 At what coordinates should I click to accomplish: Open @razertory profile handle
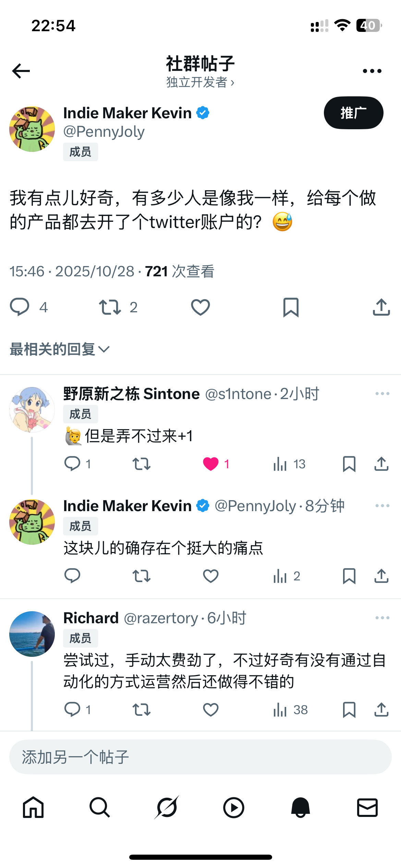click(x=161, y=618)
